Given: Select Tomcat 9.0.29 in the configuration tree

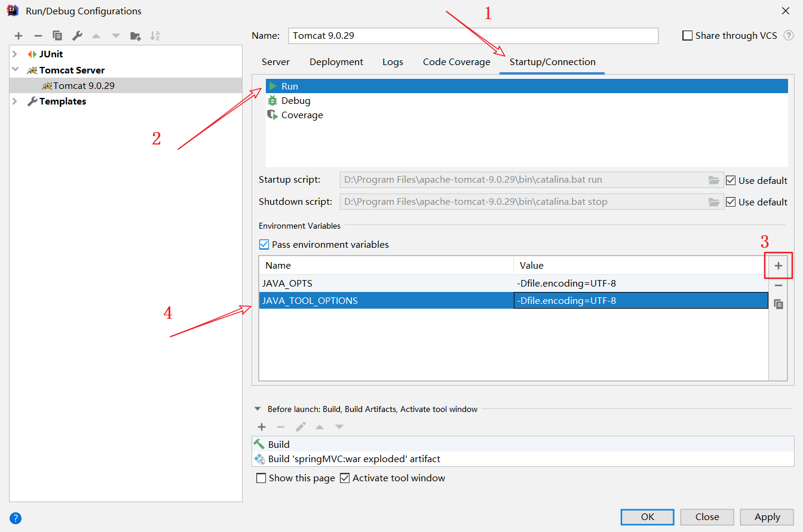Looking at the screenshot, I should coord(125,85).
